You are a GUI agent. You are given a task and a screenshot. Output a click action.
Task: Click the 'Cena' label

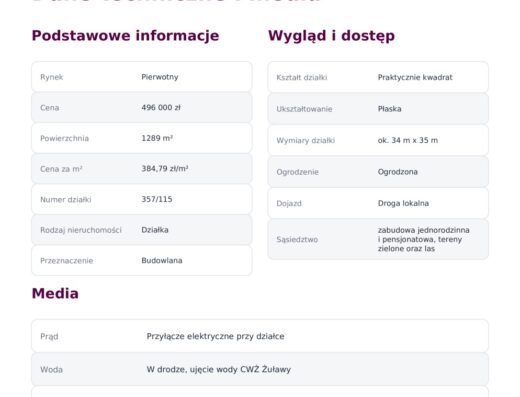49,108
